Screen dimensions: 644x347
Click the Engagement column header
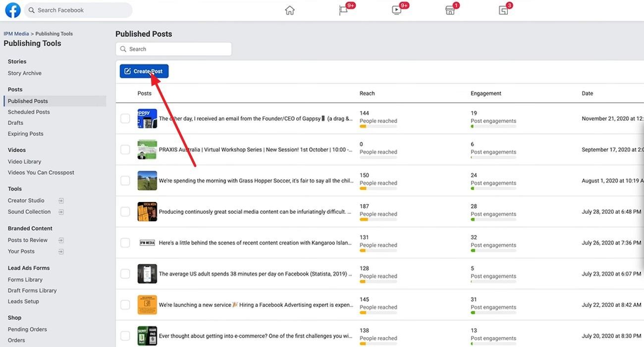coord(486,94)
